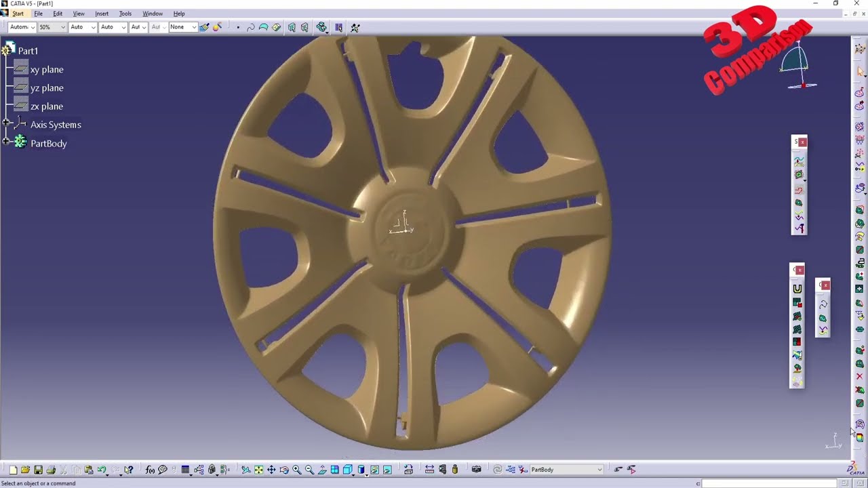
Task: Click the Axis Systems label in the tree
Action: pyautogui.click(x=56, y=125)
